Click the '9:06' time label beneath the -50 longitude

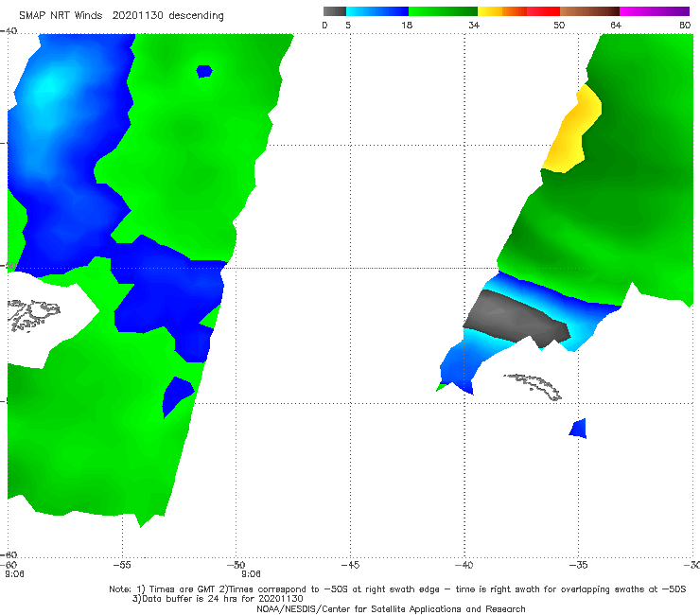click(x=251, y=574)
